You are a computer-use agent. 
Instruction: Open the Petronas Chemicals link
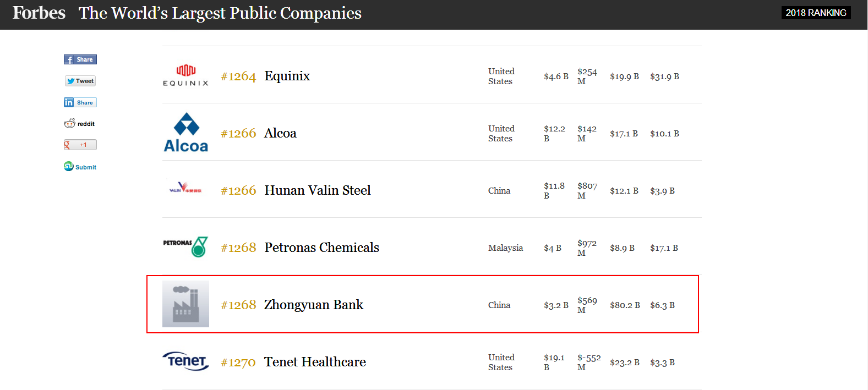(x=322, y=248)
